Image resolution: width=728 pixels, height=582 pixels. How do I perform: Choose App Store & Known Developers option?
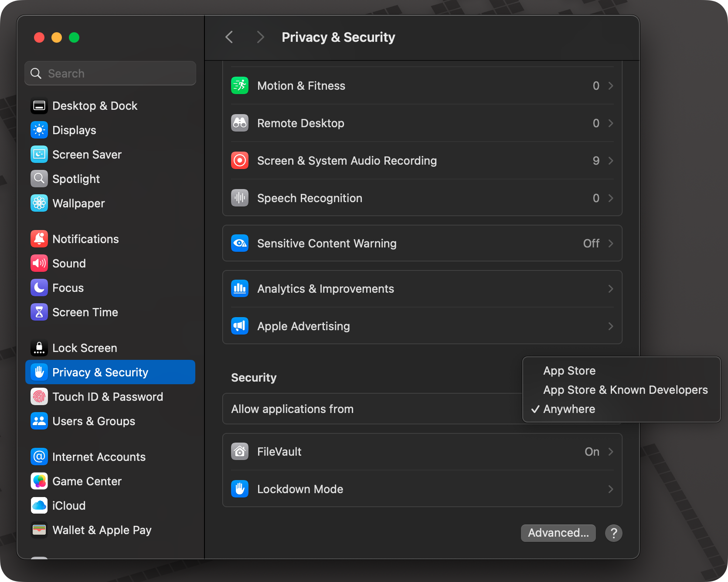[625, 390]
